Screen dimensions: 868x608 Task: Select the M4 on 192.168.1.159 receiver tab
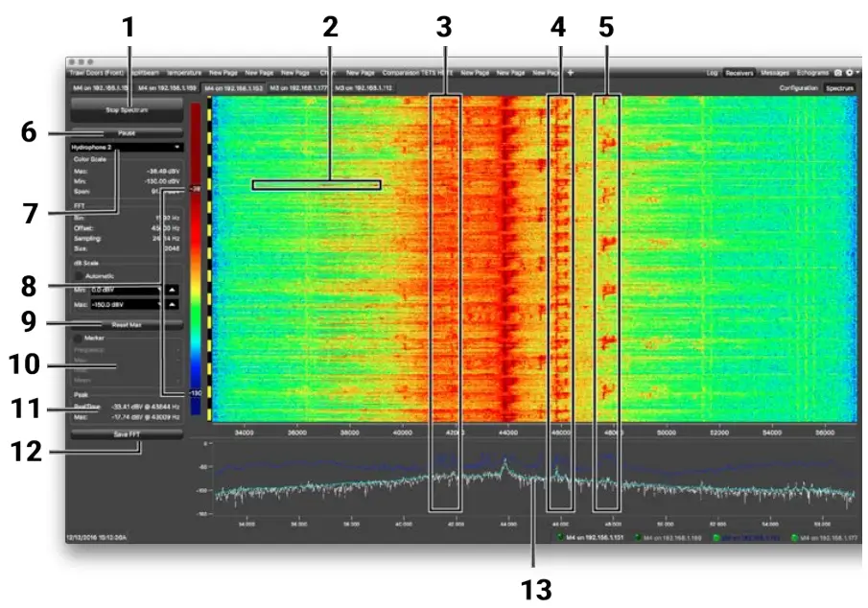[x=167, y=88]
